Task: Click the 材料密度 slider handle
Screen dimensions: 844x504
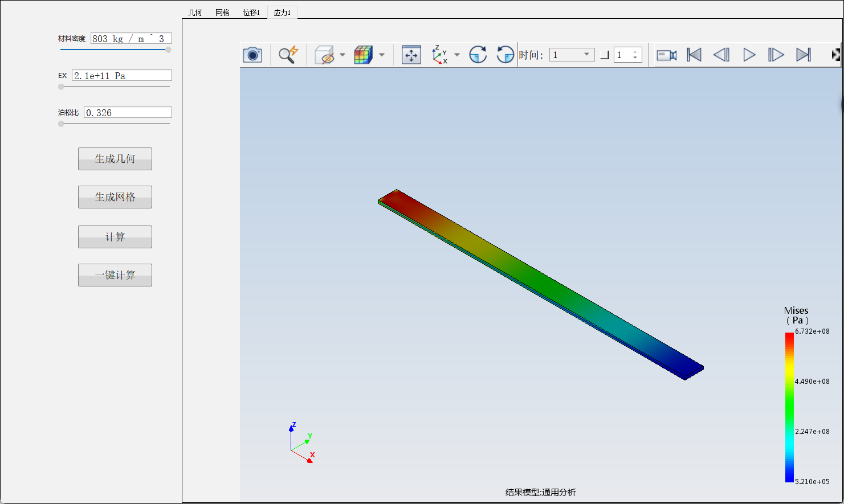Action: (x=168, y=50)
